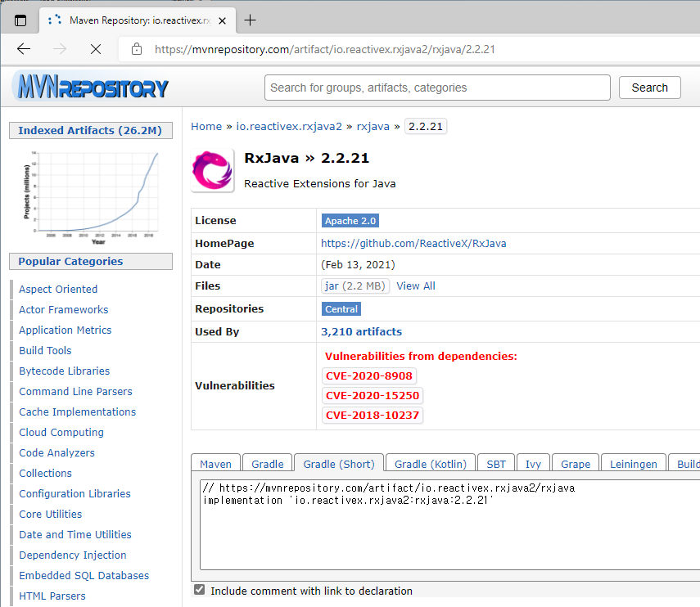Viewport: 700px width, 607px height.
Task: Open a new browser tab
Action: (250, 20)
